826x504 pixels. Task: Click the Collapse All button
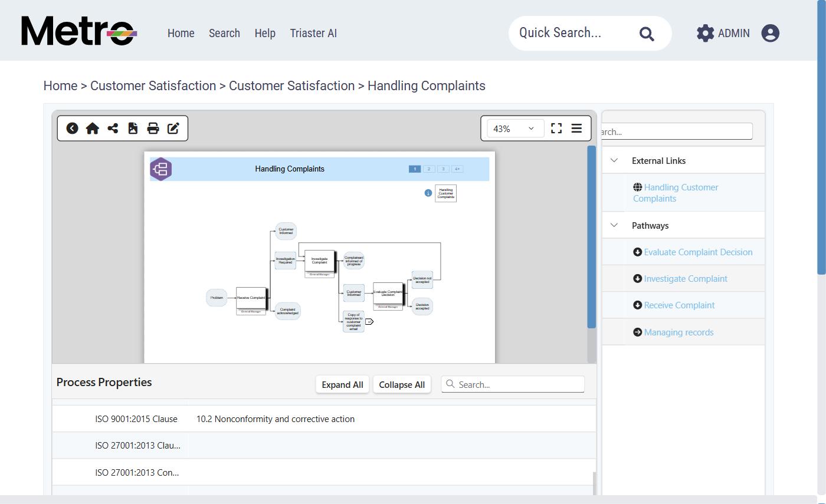402,384
